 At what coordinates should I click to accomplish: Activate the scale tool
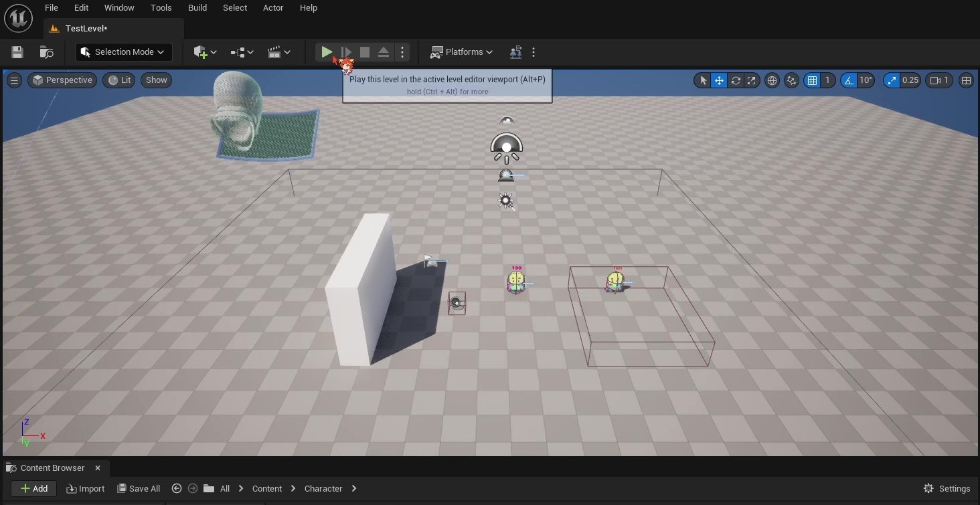(752, 80)
